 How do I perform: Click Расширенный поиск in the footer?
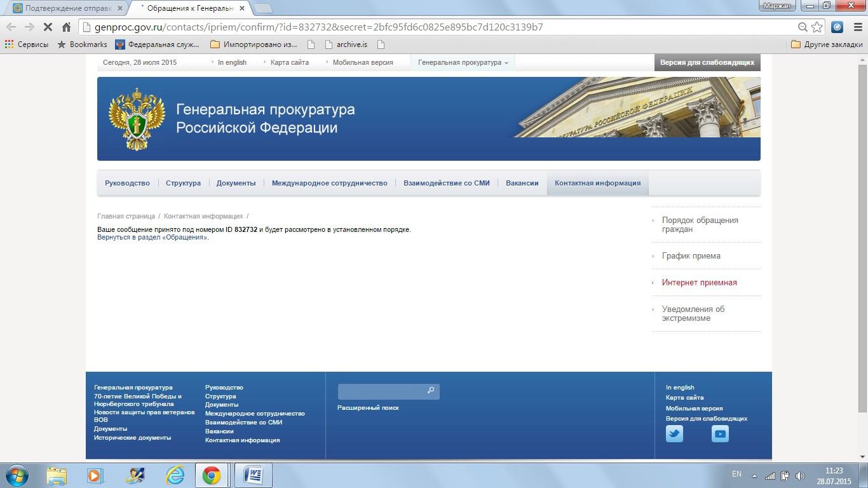pyautogui.click(x=368, y=408)
